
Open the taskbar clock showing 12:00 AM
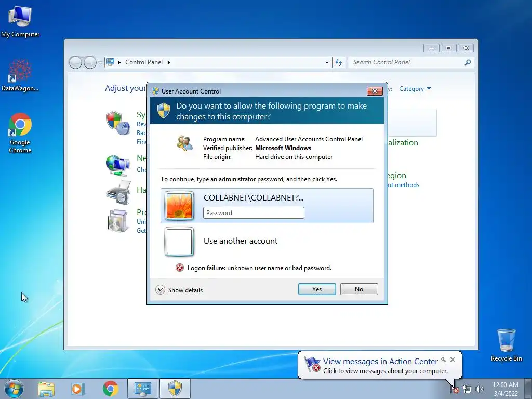click(x=505, y=389)
